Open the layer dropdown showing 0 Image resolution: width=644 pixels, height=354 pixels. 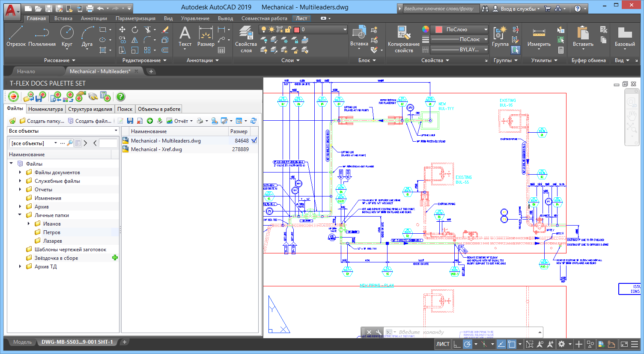point(303,30)
